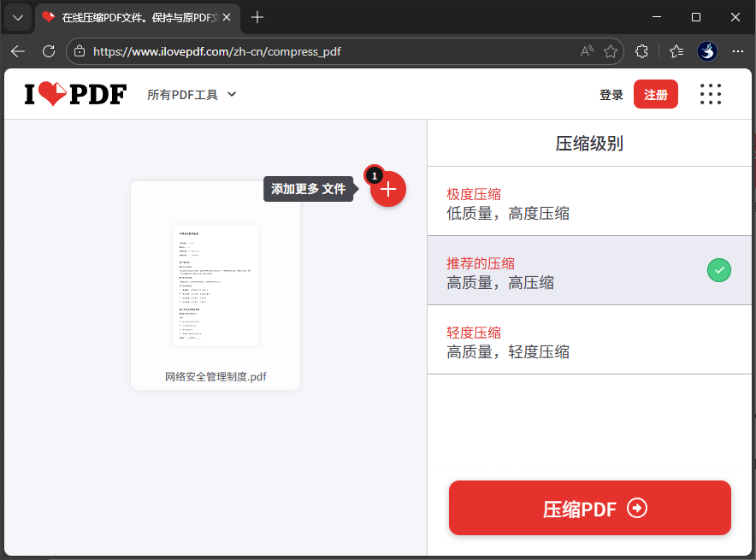Open the browser tab actions chevron
756x560 pixels.
[17, 17]
